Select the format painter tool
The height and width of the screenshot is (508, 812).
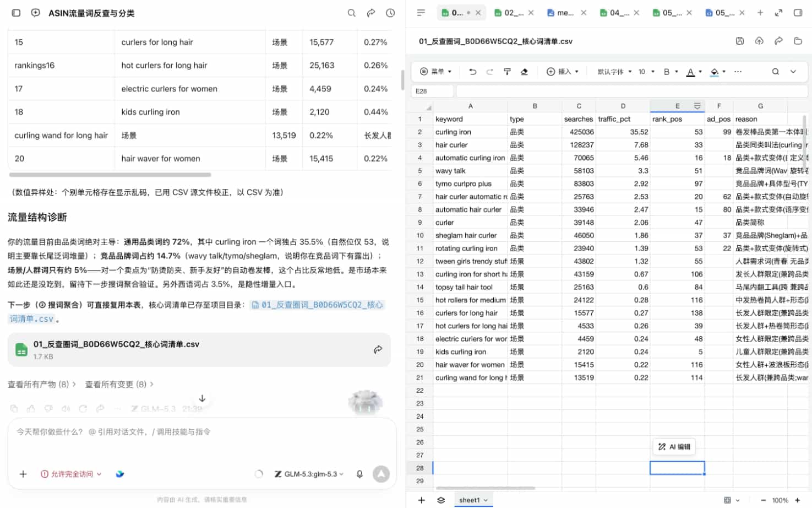coord(507,72)
